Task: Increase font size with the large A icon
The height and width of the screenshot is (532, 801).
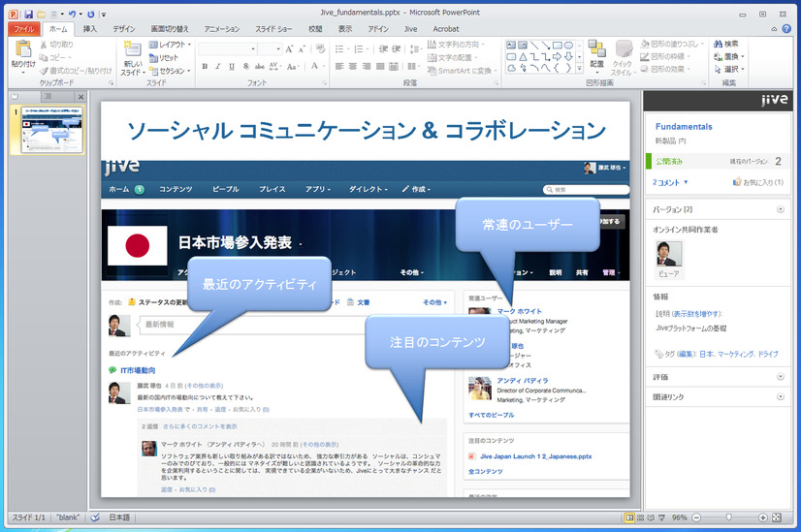Action: (x=289, y=49)
